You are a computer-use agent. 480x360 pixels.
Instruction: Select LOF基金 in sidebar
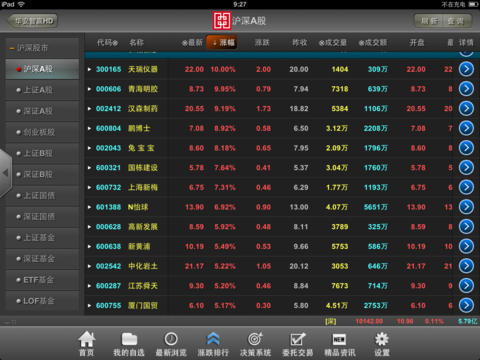[x=42, y=301]
